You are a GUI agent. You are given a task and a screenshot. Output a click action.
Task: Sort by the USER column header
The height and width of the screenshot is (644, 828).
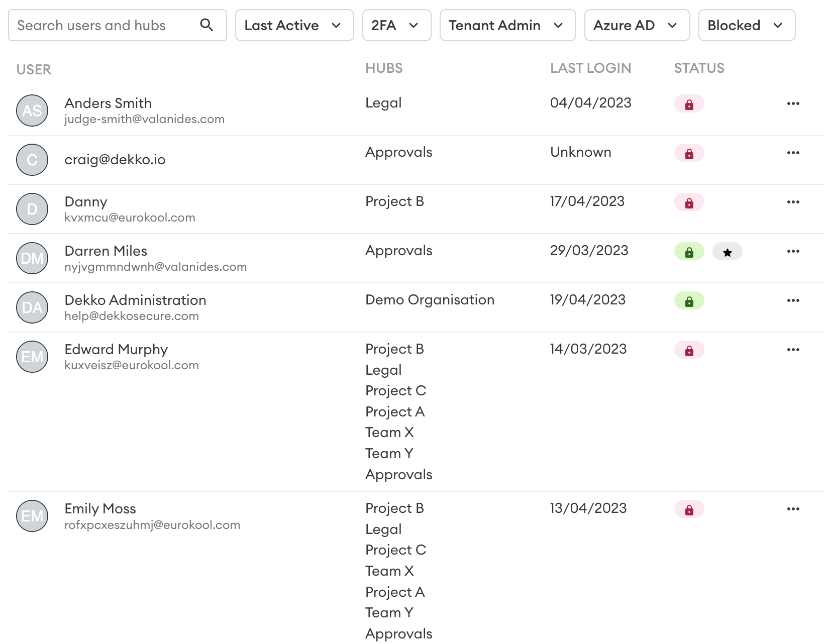point(34,69)
